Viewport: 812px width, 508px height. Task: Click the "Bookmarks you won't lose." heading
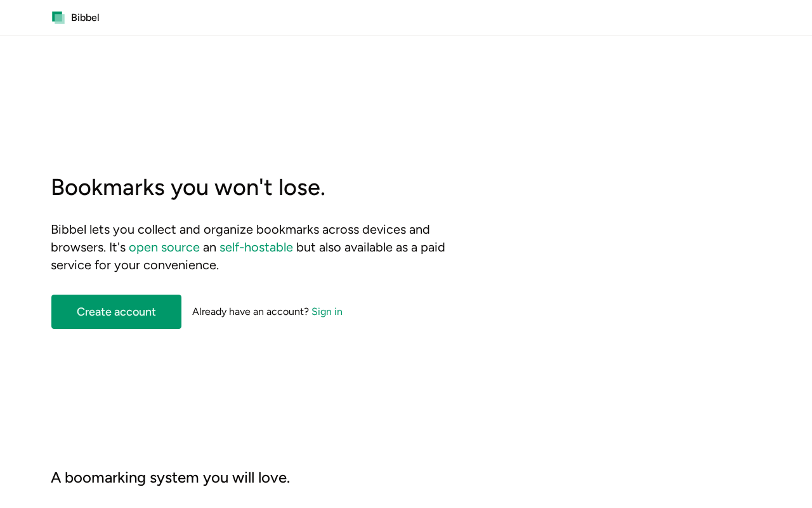(x=188, y=187)
